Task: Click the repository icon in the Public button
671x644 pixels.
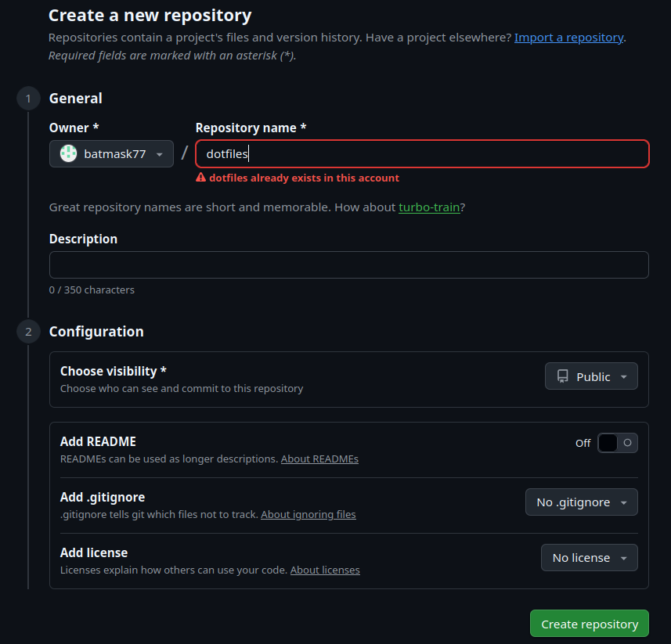Action: coord(562,376)
